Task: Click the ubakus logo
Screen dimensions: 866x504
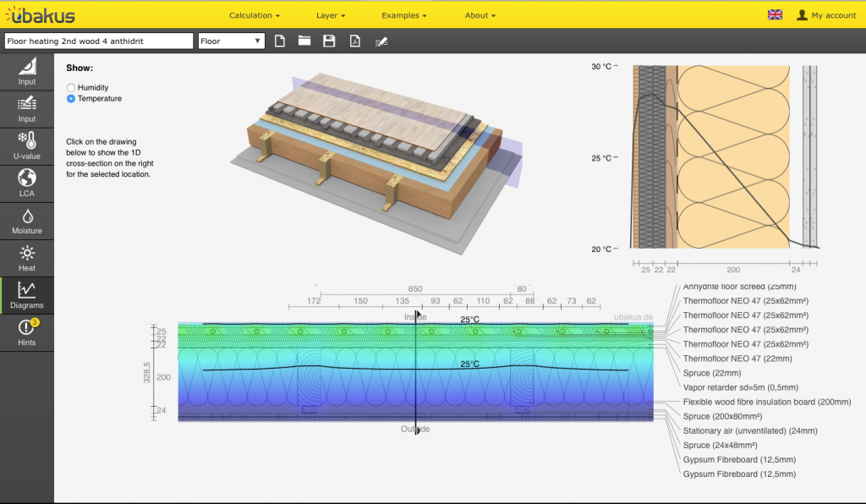Action: pos(40,14)
